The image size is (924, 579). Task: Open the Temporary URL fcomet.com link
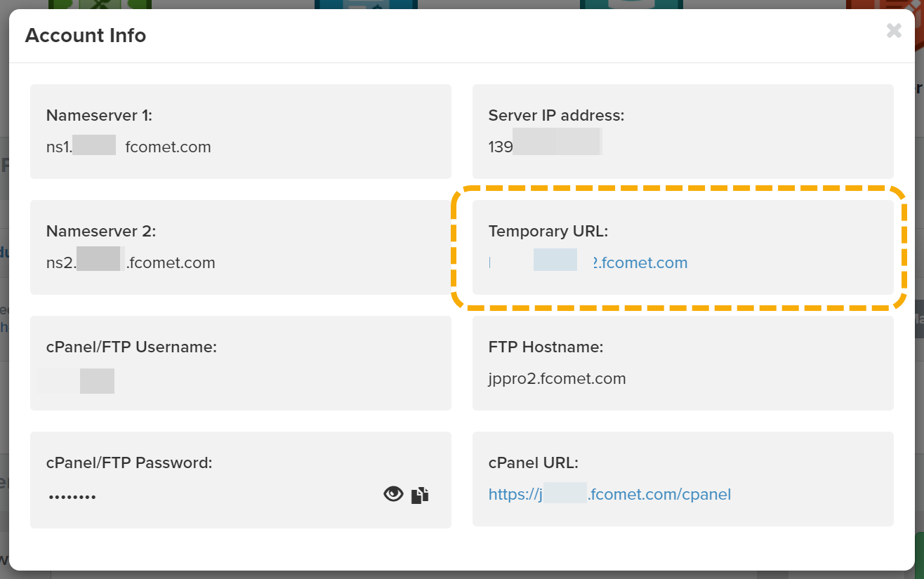pyautogui.click(x=639, y=262)
